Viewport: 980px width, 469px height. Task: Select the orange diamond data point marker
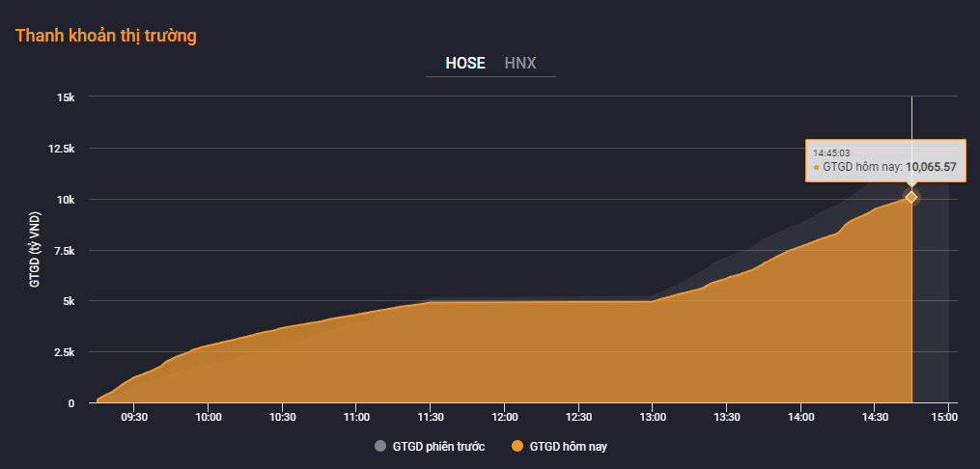point(911,197)
